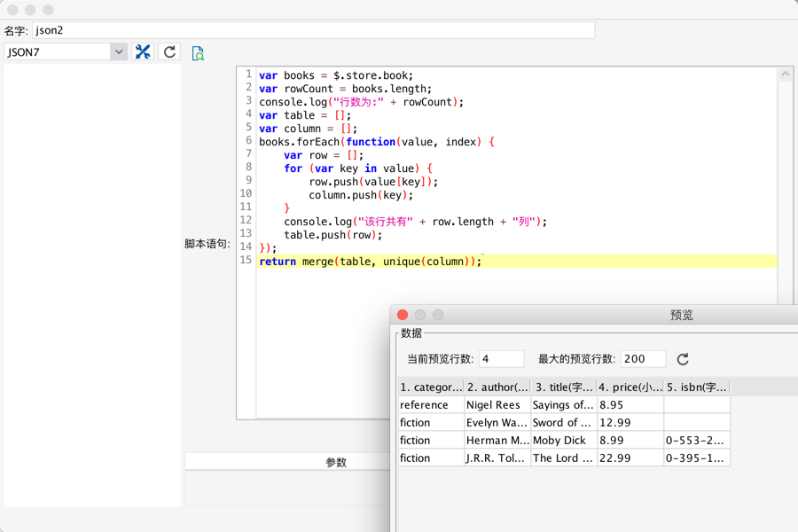Select the isbn column header
Image resolution: width=798 pixels, height=532 pixels.
(x=697, y=387)
